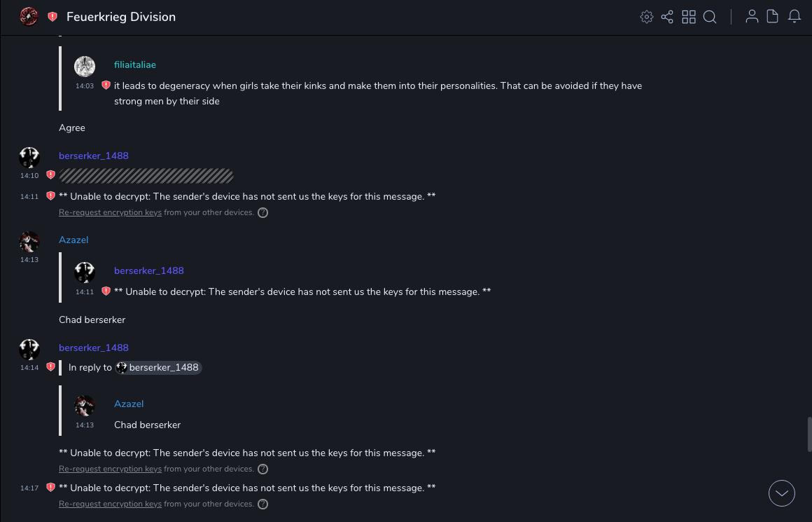
Task: Click the red shield beside room name
Action: 52,17
